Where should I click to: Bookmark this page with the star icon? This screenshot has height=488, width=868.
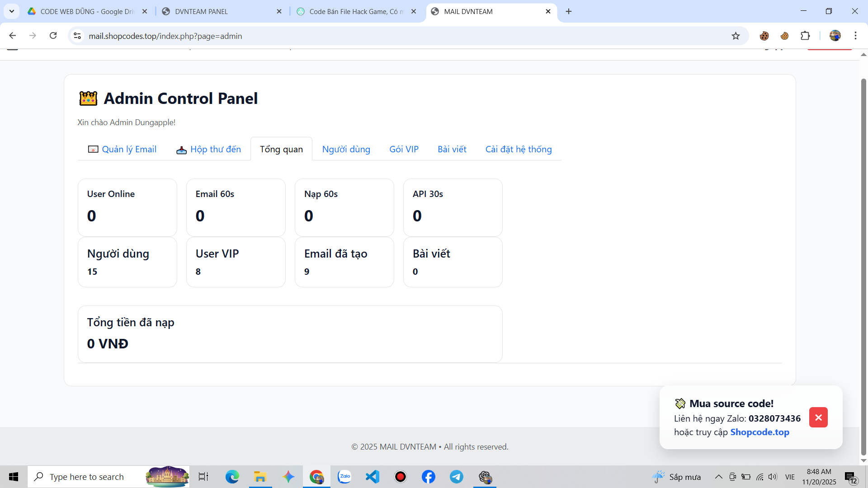pos(736,36)
